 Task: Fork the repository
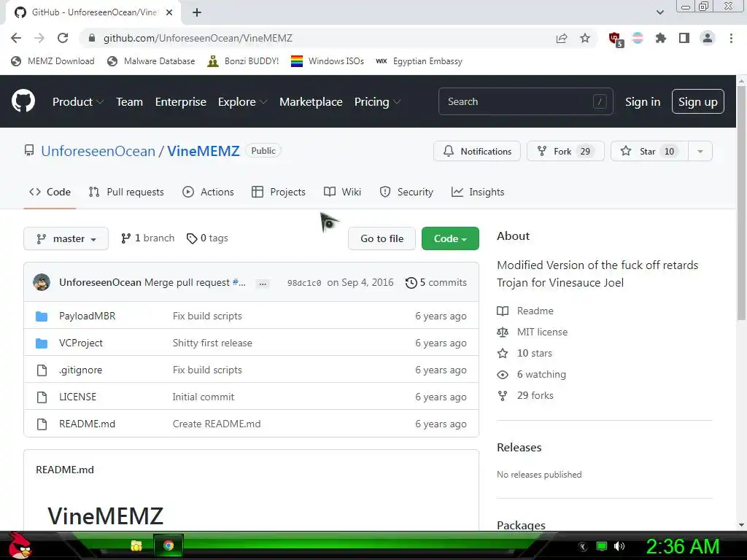pyautogui.click(x=565, y=151)
